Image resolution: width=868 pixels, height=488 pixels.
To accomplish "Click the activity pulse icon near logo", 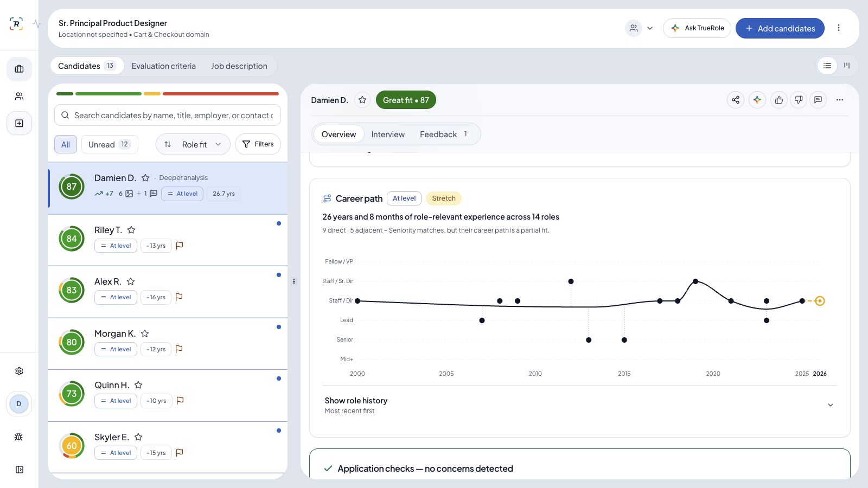I will 36,24.
